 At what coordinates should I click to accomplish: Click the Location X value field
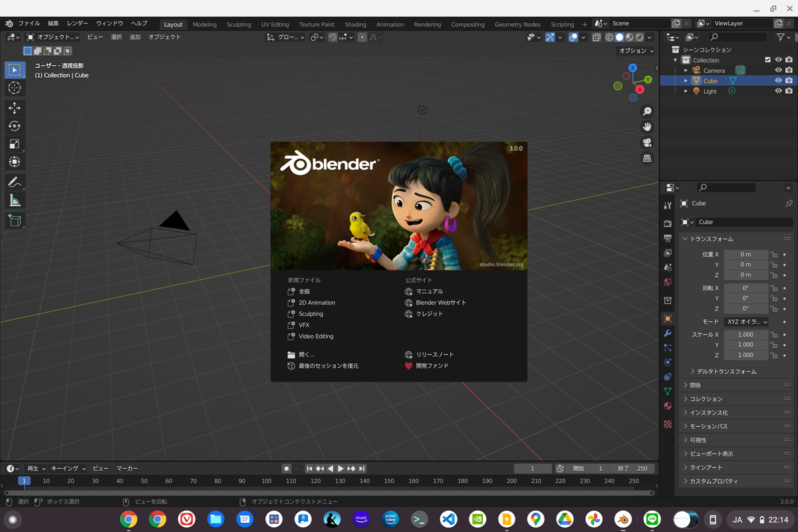coord(745,255)
